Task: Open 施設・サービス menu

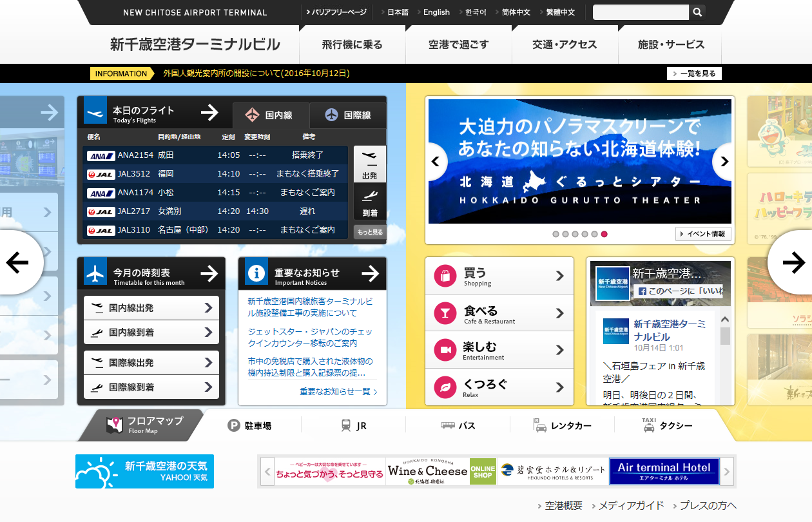Action: tap(670, 44)
